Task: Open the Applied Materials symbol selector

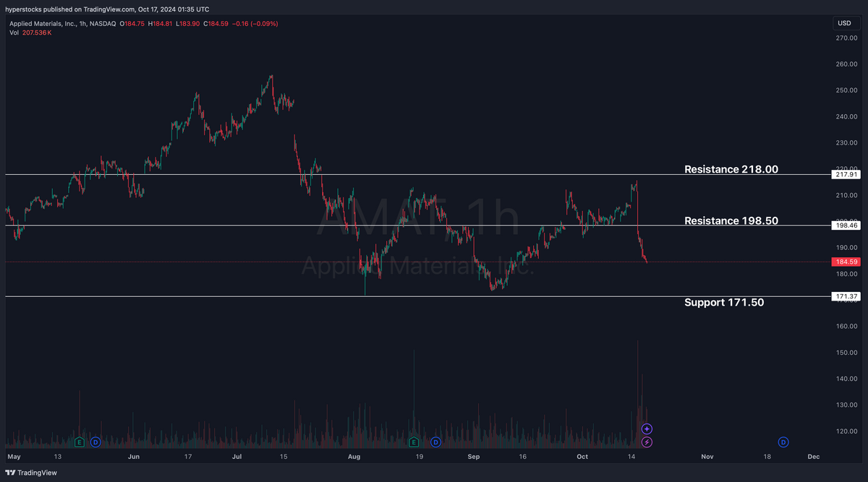Action: pos(43,23)
